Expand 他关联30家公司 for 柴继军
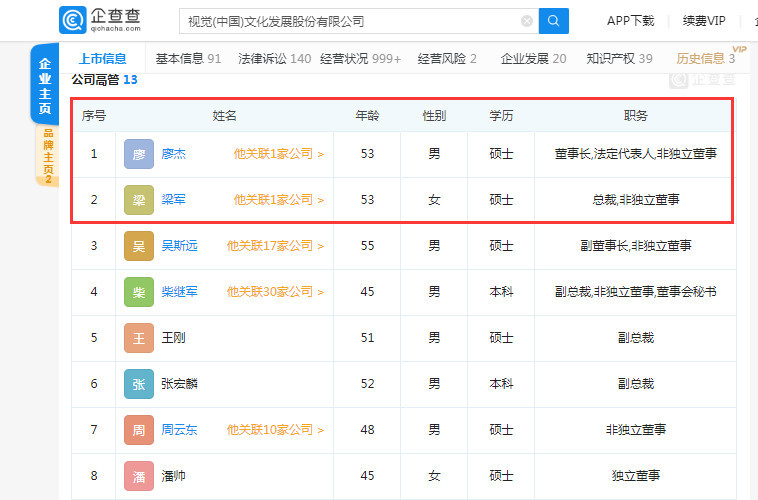Screen dimensions: 758x500 (x=276, y=292)
